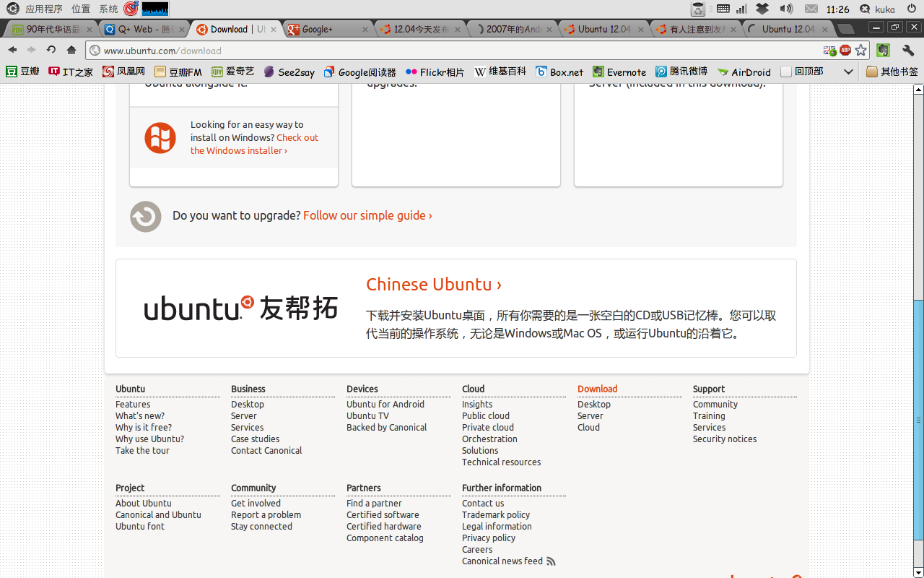
Task: Click the translate flag icon in address bar
Action: click(830, 51)
